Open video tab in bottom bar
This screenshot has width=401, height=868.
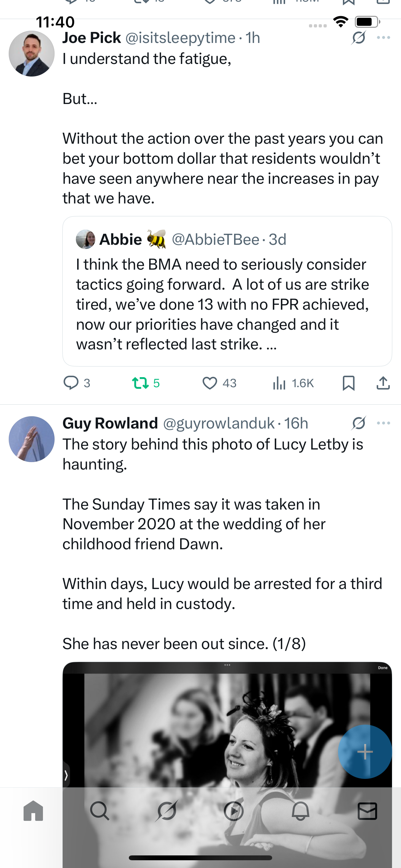point(233,811)
